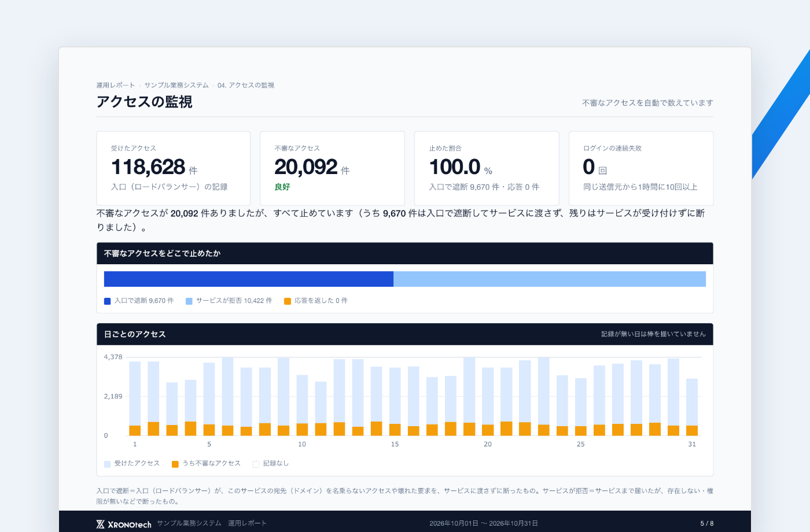Click the green 良好 status label
This screenshot has width=810, height=532.
tap(282, 187)
